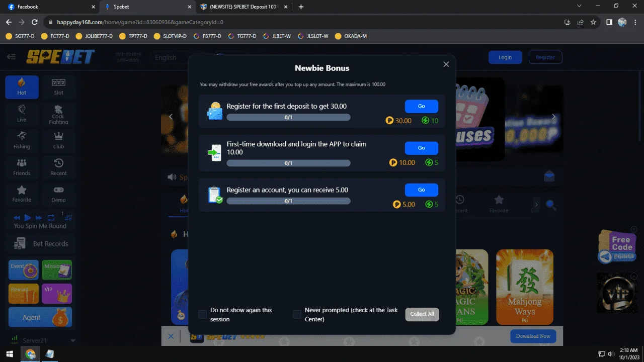Open the Friends section
Viewport: 644px width, 362px height.
tap(22, 167)
